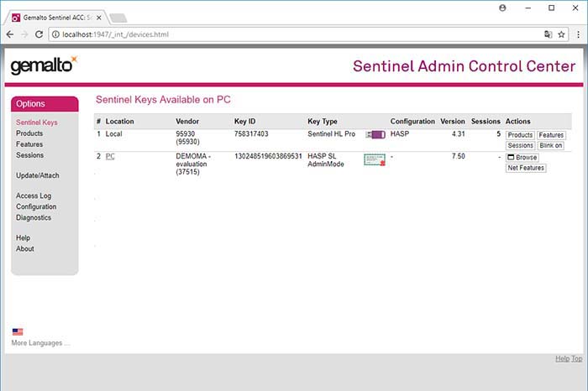The height and width of the screenshot is (391, 588).
Task: Select the Gemalto Sentinel ACC tab
Action: pos(56,18)
